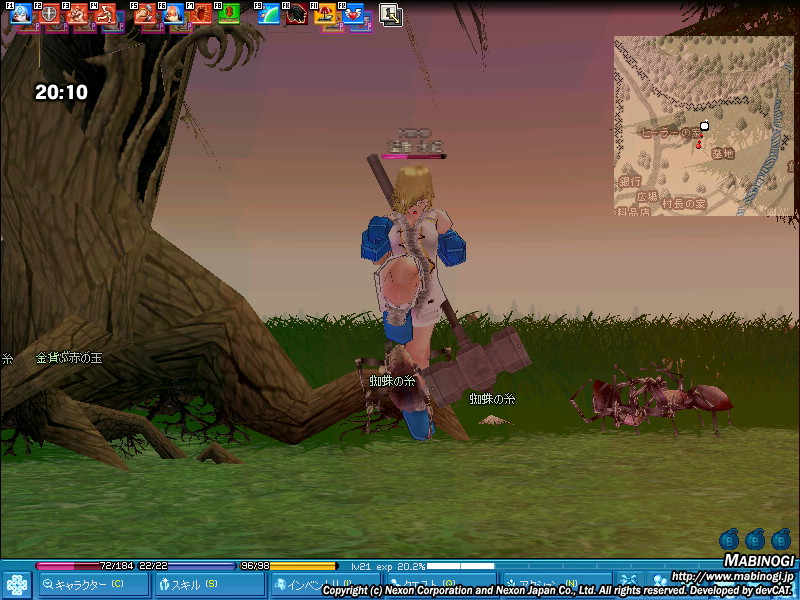
Task: Click the yellow stamina bar showing 96/98
Action: [289, 566]
